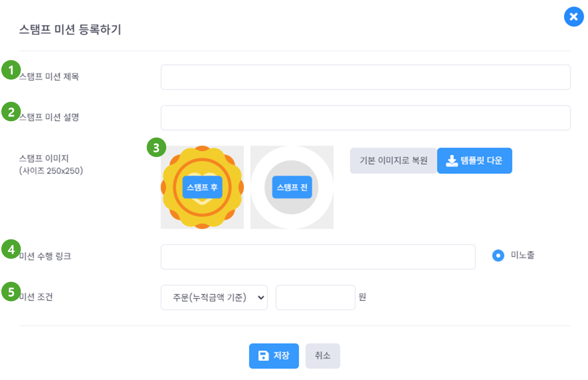
Task: Click the green number 2 badge
Action: tap(11, 112)
